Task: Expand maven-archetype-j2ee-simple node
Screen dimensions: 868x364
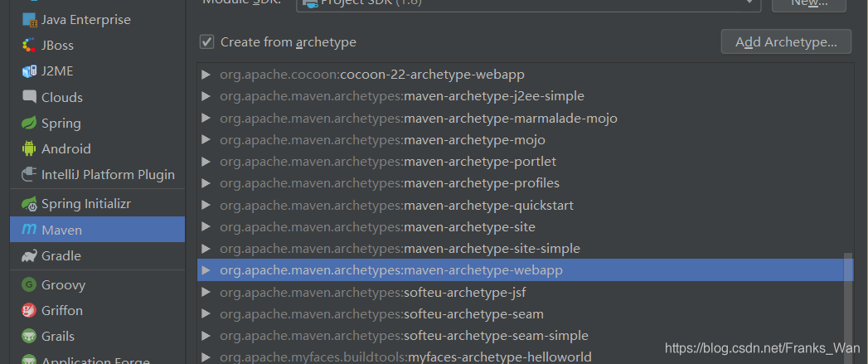Action: coord(206,96)
